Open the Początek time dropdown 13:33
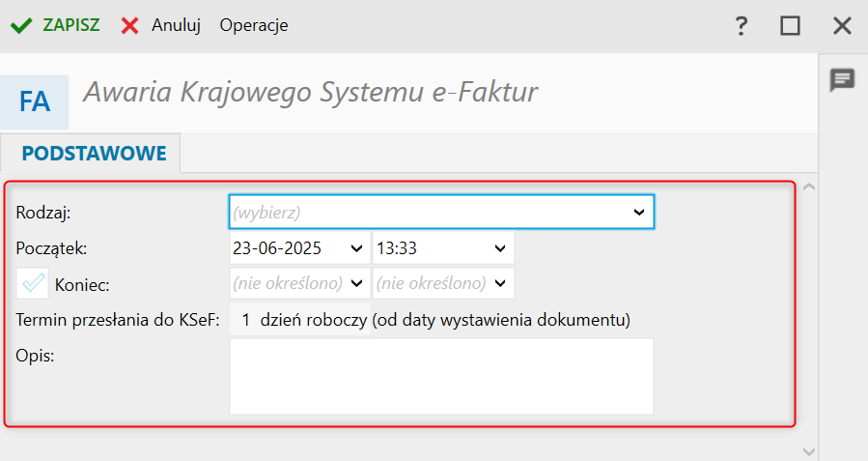 500,248
